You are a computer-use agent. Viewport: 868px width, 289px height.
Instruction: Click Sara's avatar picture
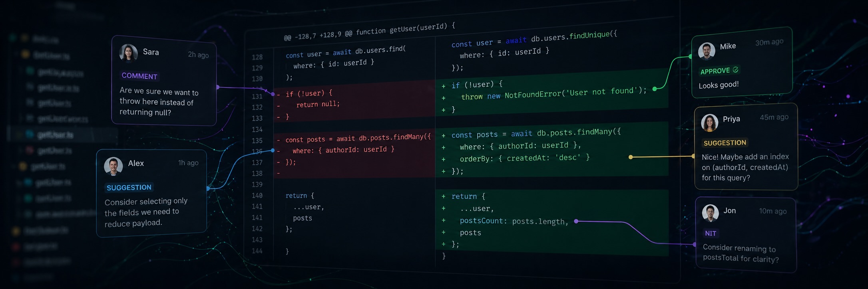click(128, 53)
